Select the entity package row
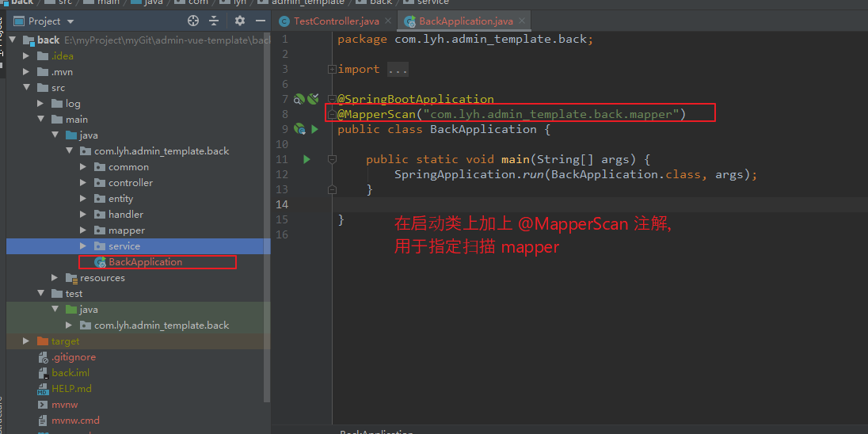868x434 pixels. pos(139,198)
